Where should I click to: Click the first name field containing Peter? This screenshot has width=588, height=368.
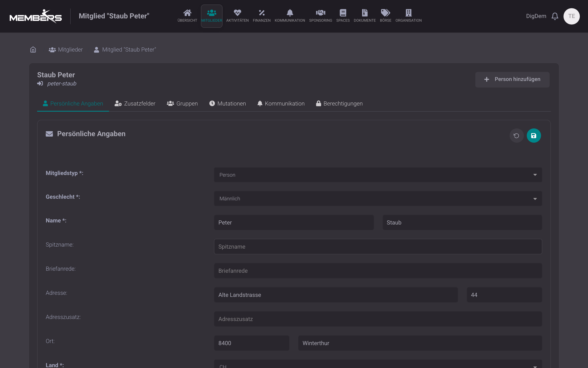[x=294, y=222]
